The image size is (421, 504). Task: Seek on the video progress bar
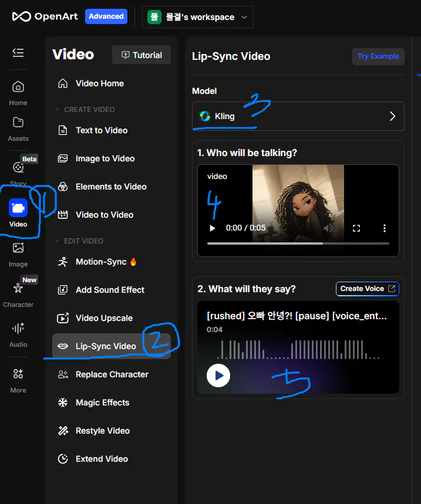tap(298, 243)
